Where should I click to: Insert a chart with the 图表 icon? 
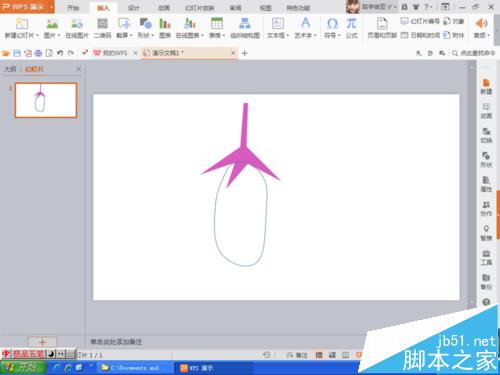[x=165, y=24]
